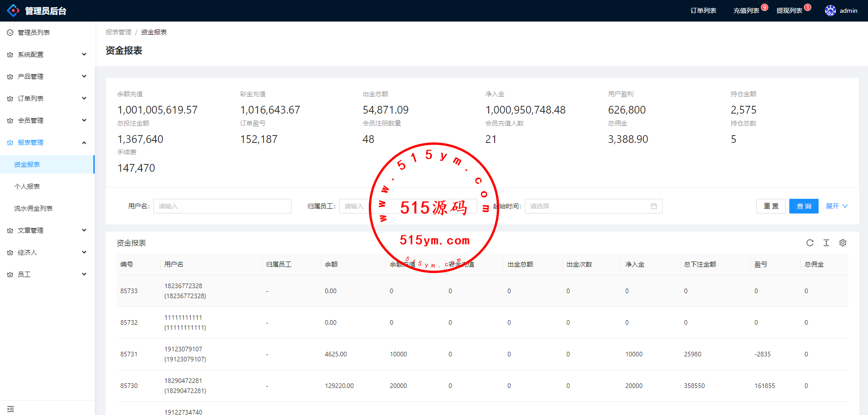Click the admin avatar icon

pyautogui.click(x=830, y=11)
